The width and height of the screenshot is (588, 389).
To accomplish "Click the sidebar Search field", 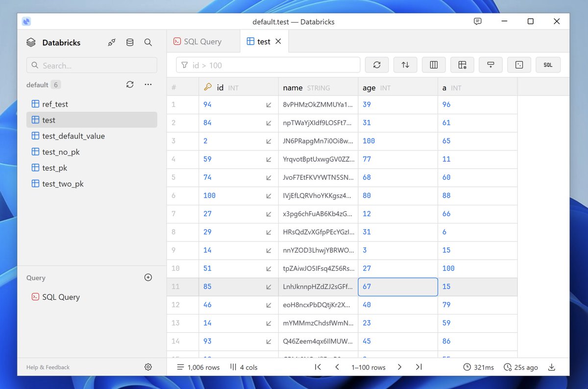I will (92, 65).
